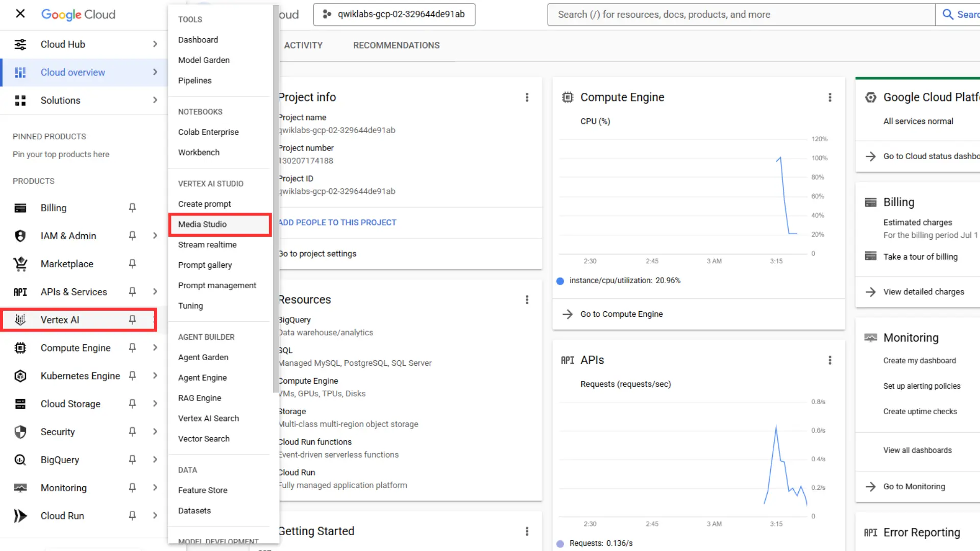Open Project info card three-dot menu
Image resolution: width=980 pixels, height=551 pixels.
coord(527,97)
